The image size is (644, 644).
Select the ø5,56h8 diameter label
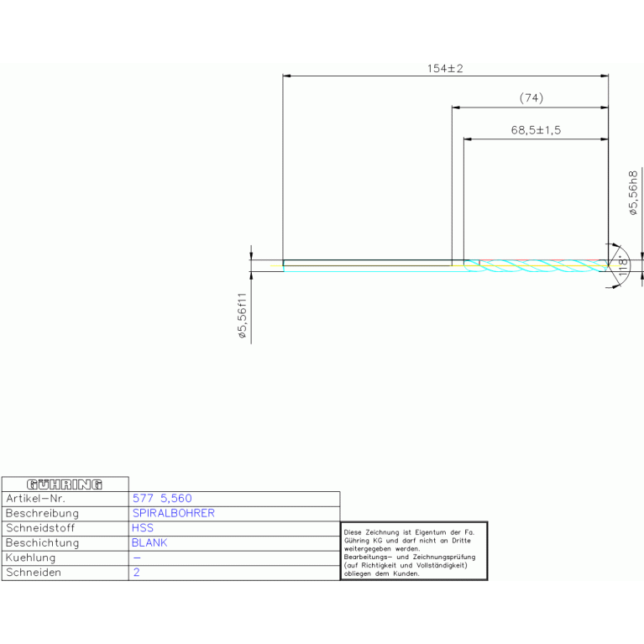634,193
